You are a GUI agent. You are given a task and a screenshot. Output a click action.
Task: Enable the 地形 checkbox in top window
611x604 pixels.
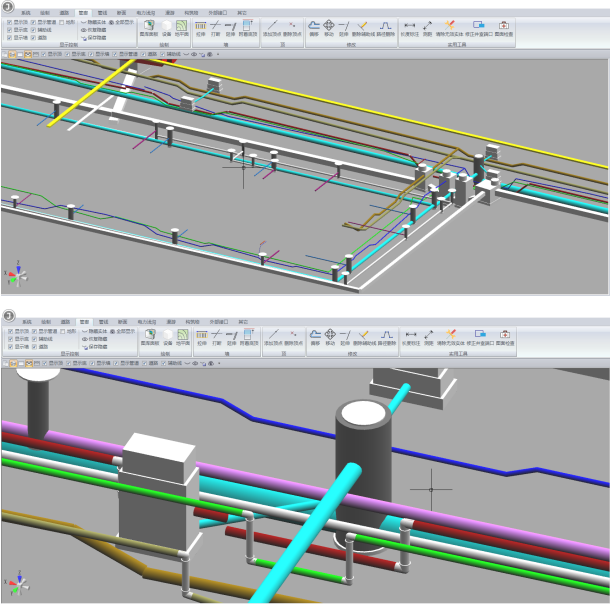tap(62, 22)
